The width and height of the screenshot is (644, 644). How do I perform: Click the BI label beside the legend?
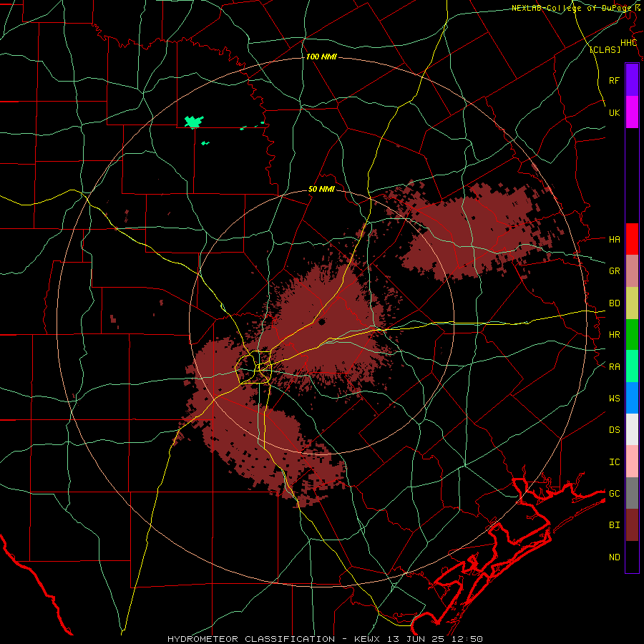coord(614,525)
